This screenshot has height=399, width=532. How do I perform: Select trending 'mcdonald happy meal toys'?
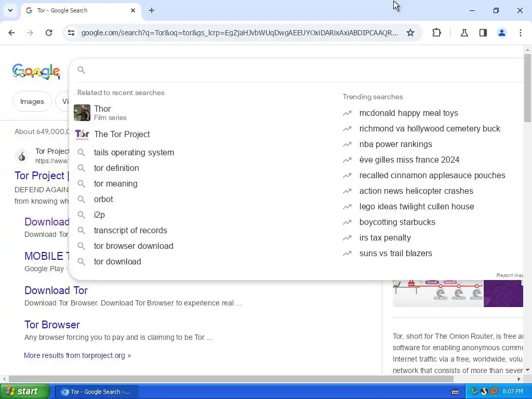pyautogui.click(x=408, y=113)
